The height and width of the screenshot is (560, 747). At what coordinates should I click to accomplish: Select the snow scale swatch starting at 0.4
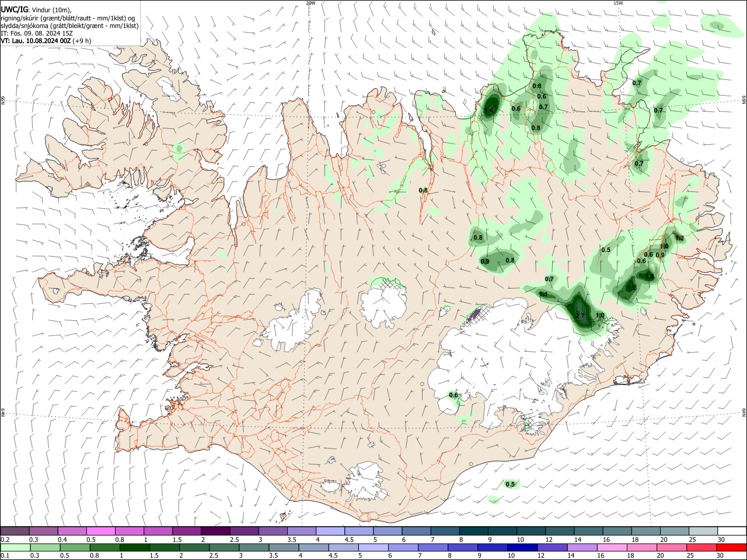point(72,531)
